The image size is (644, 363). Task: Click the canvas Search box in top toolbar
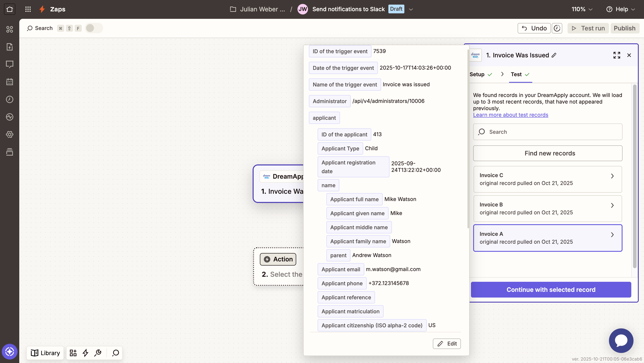point(54,28)
